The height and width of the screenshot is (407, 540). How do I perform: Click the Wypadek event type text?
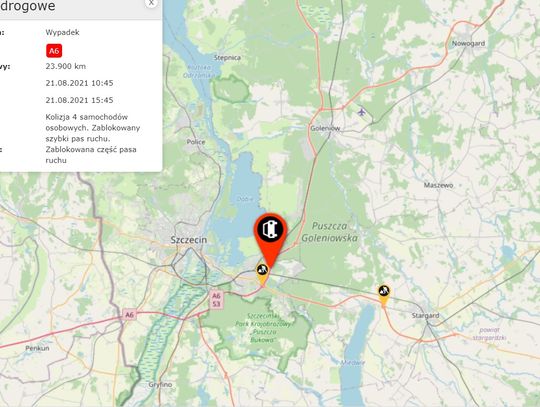click(62, 32)
